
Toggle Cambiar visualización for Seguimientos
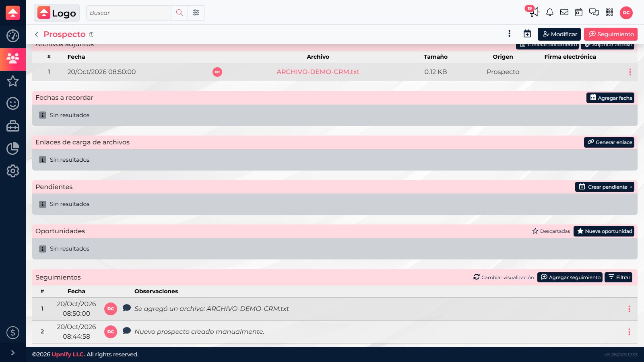pos(504,278)
